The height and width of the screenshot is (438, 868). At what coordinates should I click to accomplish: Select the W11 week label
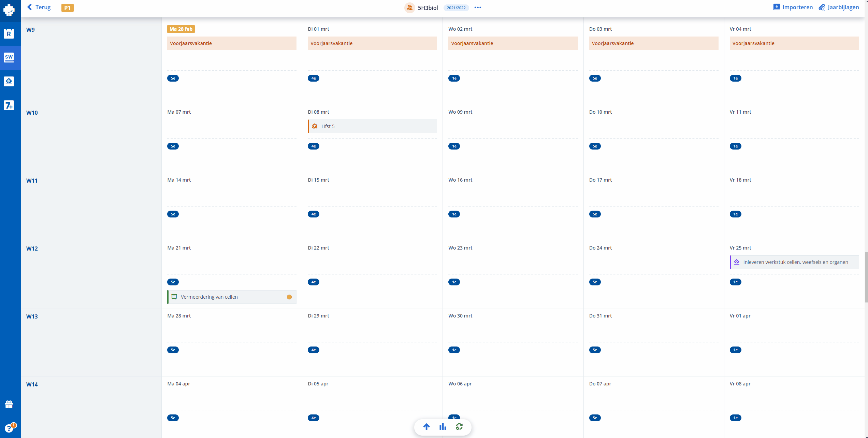click(32, 181)
